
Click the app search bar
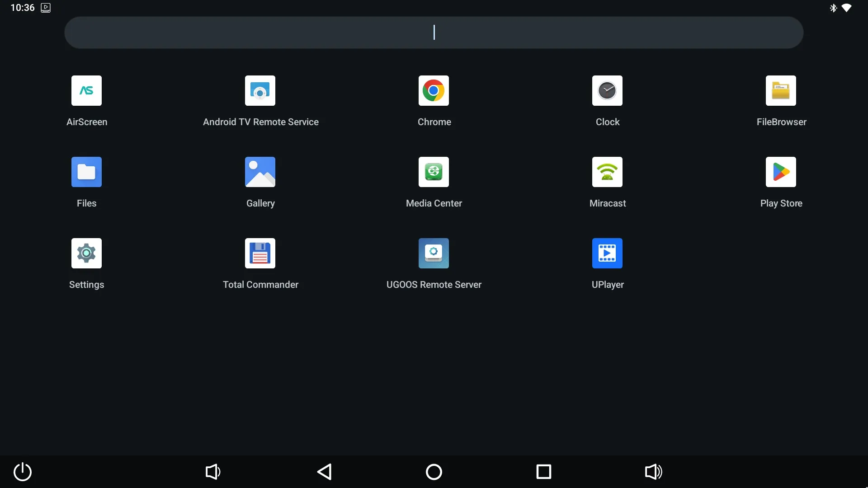coord(434,33)
